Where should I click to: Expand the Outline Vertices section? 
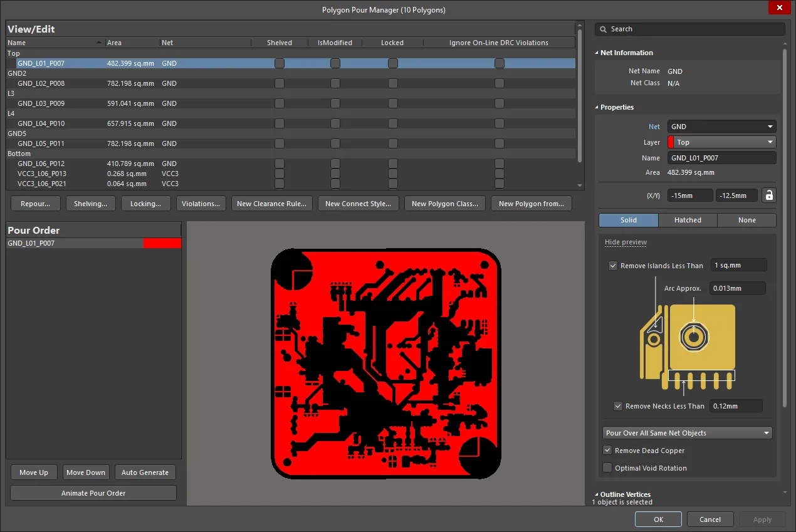(597, 494)
